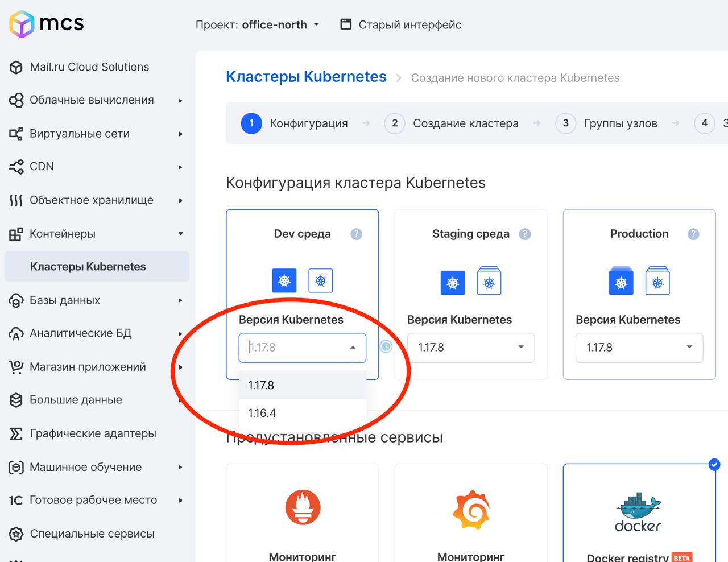Click Staging среда stacked Kubernetes icon
This screenshot has width=728, height=562.
click(489, 280)
